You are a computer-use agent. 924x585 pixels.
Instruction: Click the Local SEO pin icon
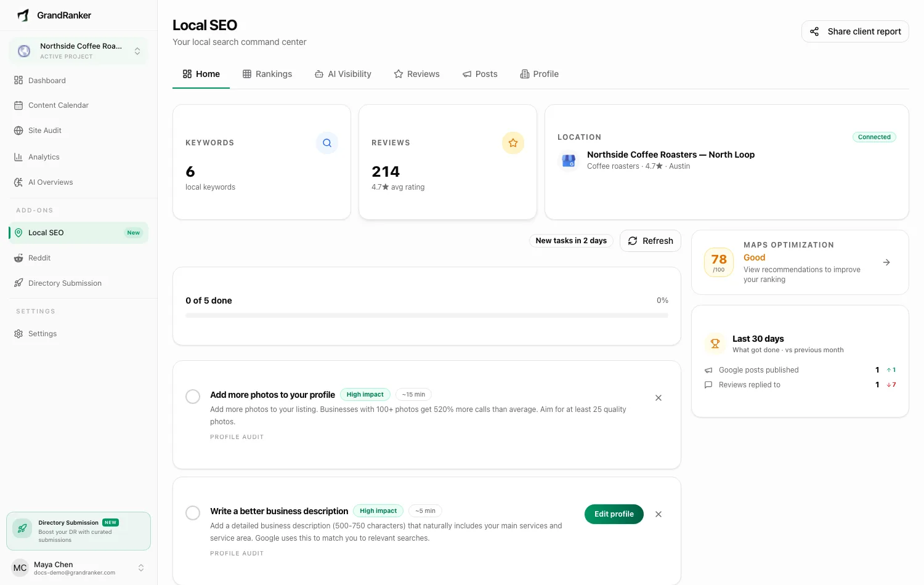click(x=18, y=233)
